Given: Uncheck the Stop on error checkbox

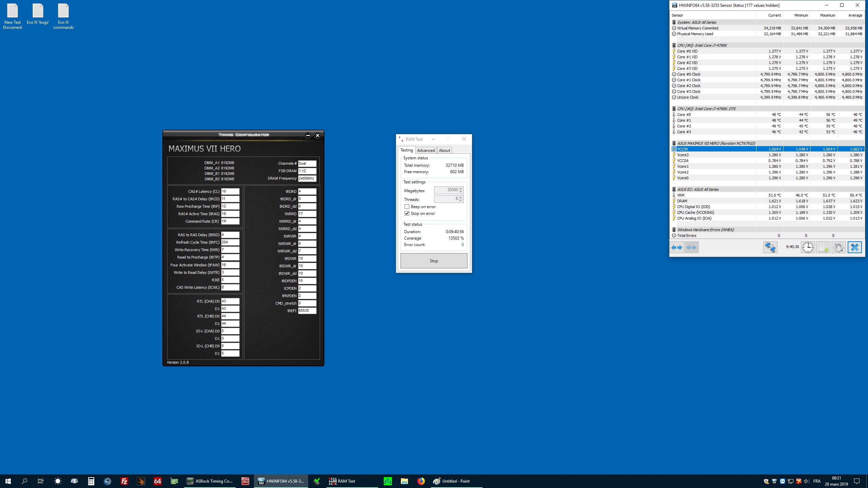Looking at the screenshot, I should [x=407, y=213].
